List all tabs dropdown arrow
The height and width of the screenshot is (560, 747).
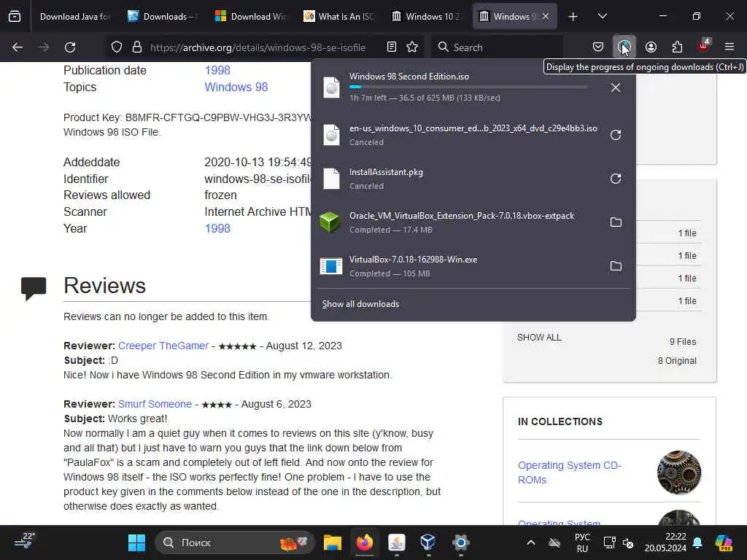click(602, 17)
